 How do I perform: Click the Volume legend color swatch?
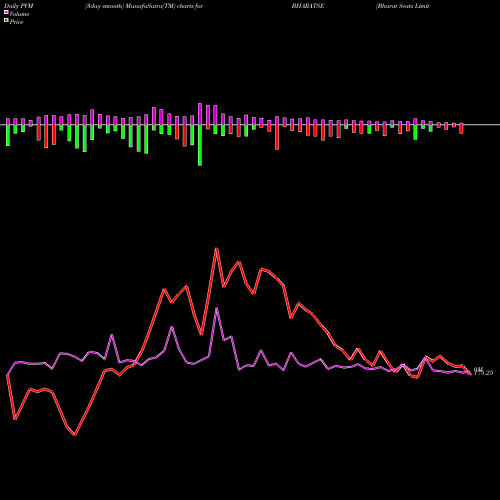tap(6, 13)
